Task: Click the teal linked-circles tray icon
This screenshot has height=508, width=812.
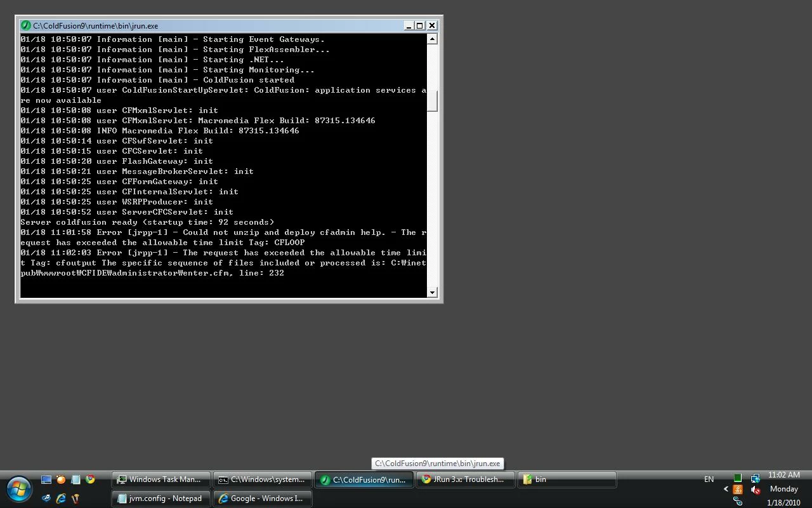Action: click(x=738, y=502)
